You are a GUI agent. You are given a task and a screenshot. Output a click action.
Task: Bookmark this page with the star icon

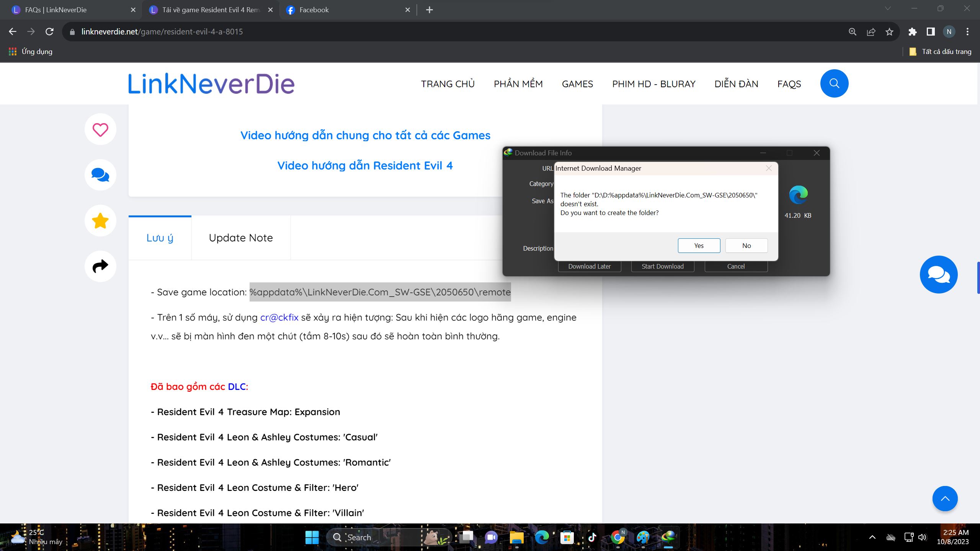click(889, 32)
